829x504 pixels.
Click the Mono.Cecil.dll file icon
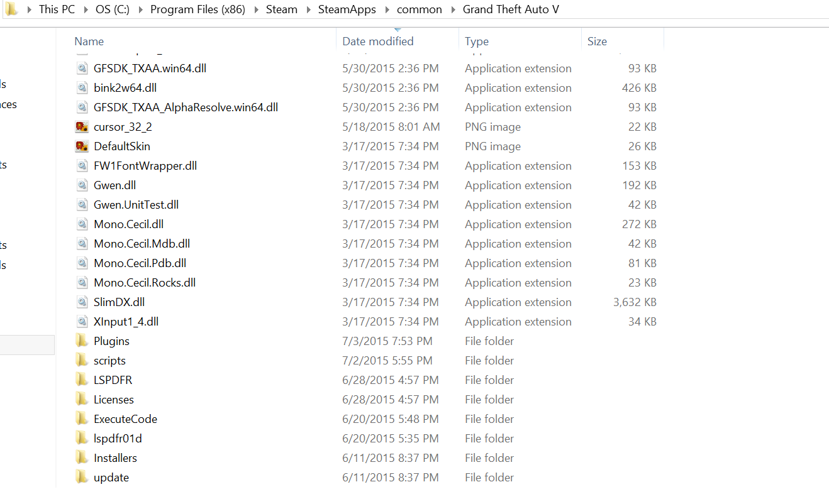coord(82,224)
